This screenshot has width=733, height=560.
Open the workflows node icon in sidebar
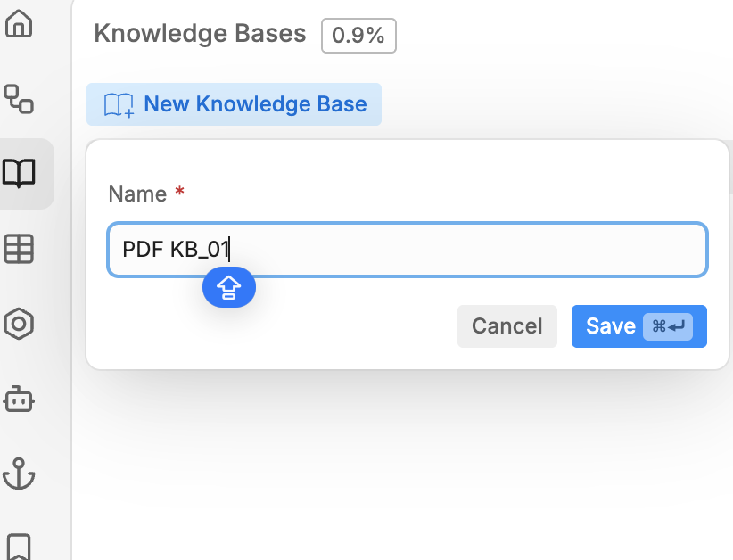(19, 98)
